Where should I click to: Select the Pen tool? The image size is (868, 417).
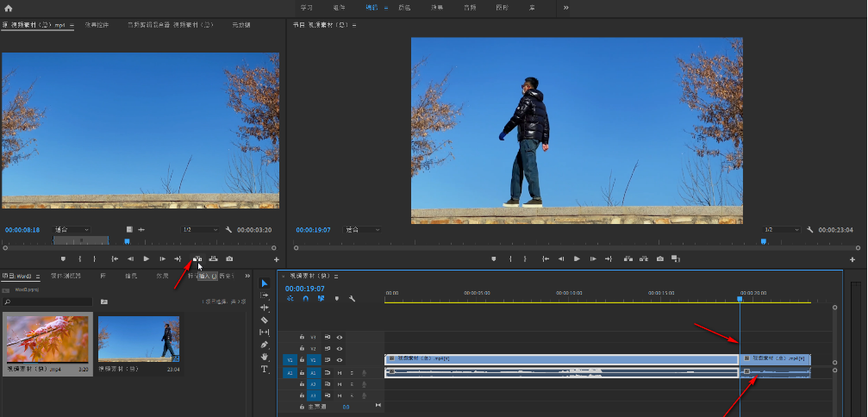pos(265,345)
